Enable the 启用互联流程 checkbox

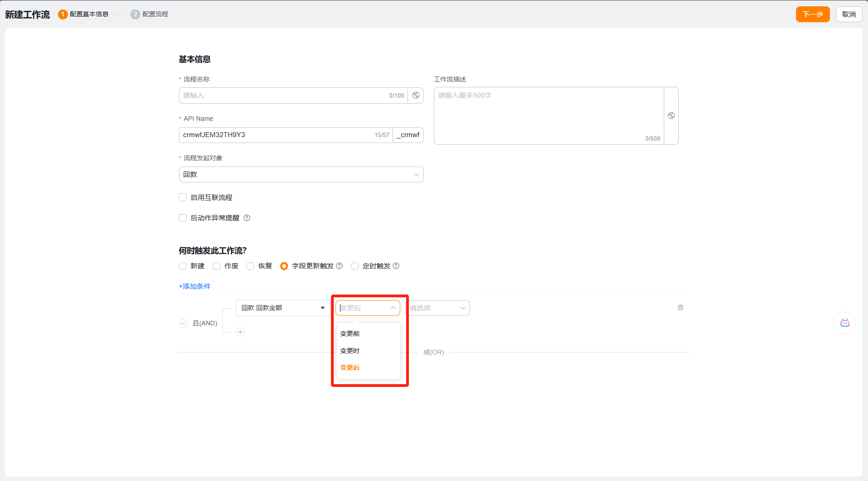tap(183, 197)
